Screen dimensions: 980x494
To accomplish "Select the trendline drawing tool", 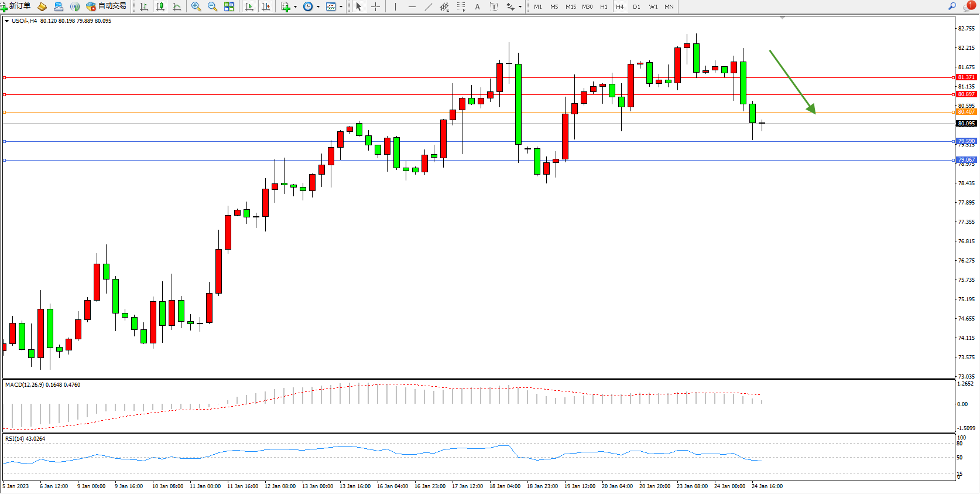I will point(429,6).
